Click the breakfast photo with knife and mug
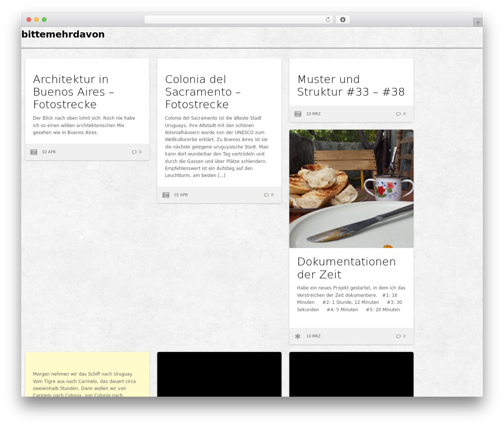504x427 pixels. 351,189
